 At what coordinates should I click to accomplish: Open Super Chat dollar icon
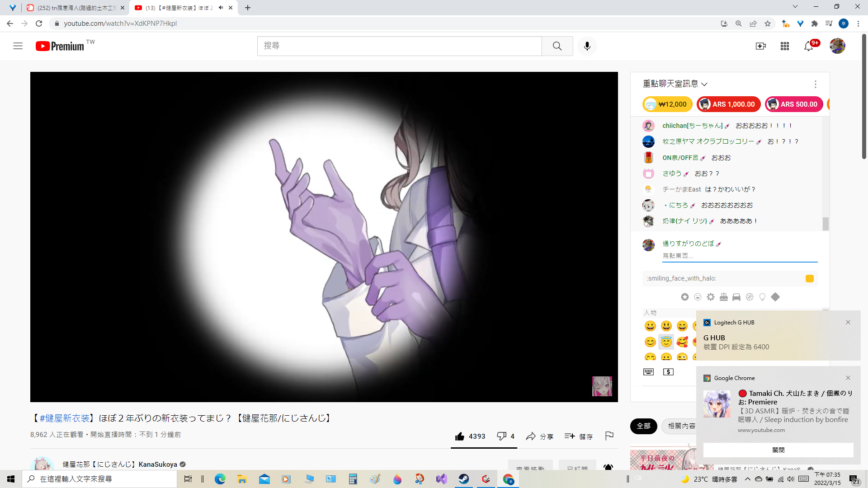click(668, 372)
